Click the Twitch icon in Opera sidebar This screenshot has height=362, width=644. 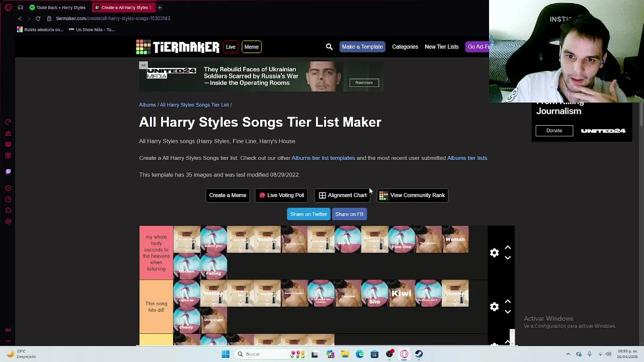point(8,172)
